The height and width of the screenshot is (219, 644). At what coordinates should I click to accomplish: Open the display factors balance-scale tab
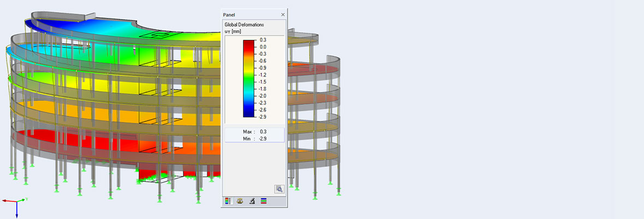click(x=240, y=201)
